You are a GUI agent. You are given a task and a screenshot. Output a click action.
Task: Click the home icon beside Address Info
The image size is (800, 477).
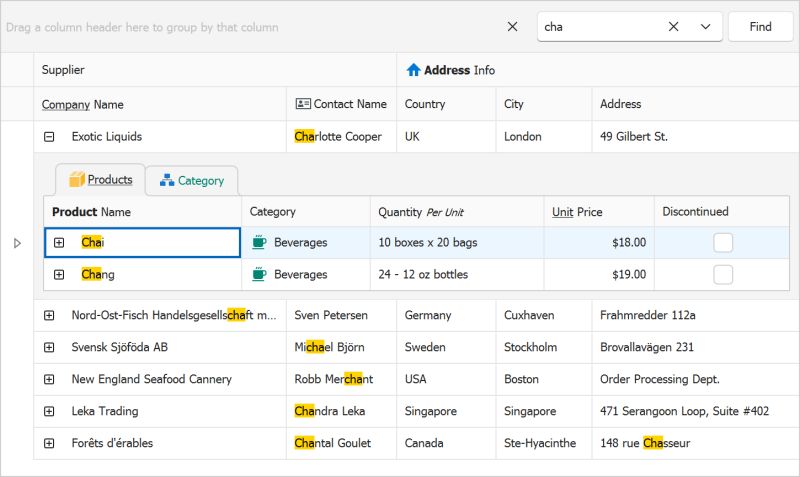(x=413, y=70)
